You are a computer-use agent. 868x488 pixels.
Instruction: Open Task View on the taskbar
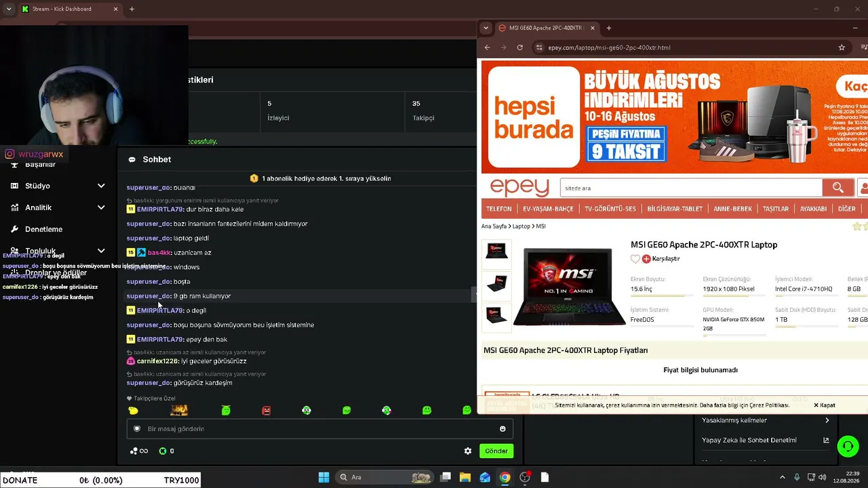click(x=446, y=477)
